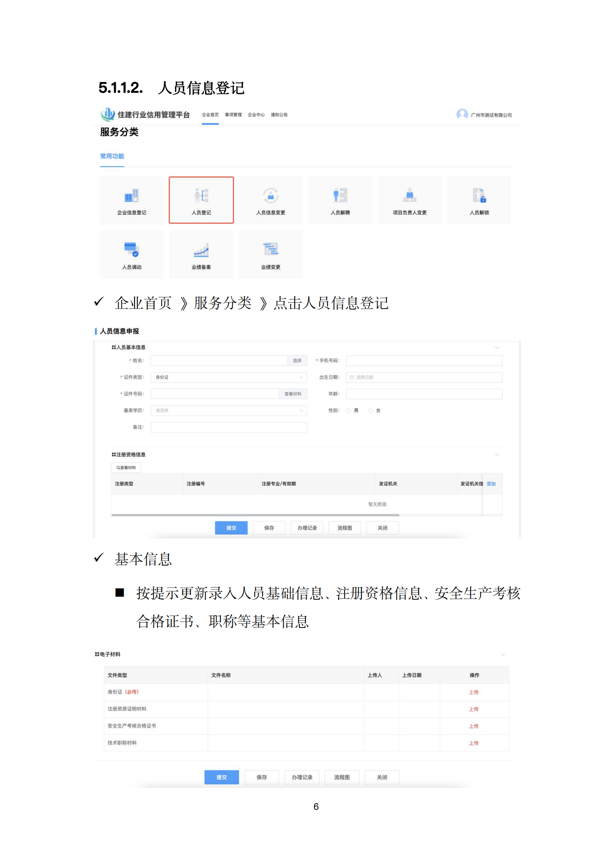Open the 人员解聘 icon tile
This screenshot has height=868, width=614.
(340, 196)
